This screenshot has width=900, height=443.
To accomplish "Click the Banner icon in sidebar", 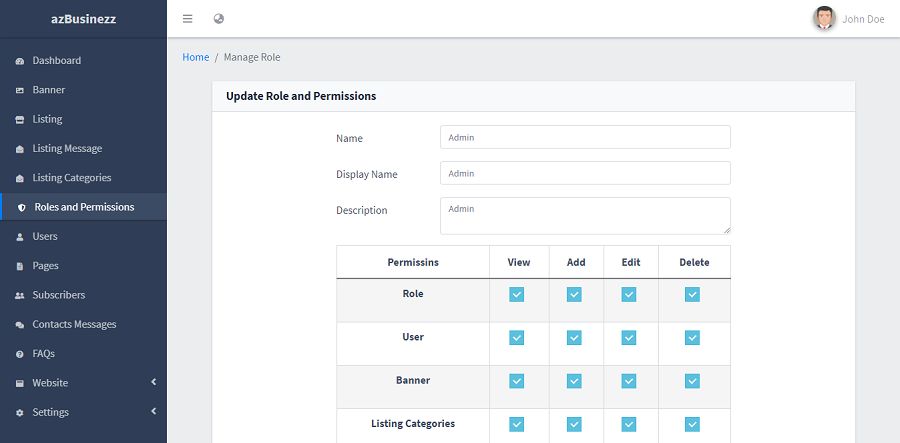I will [x=20, y=90].
